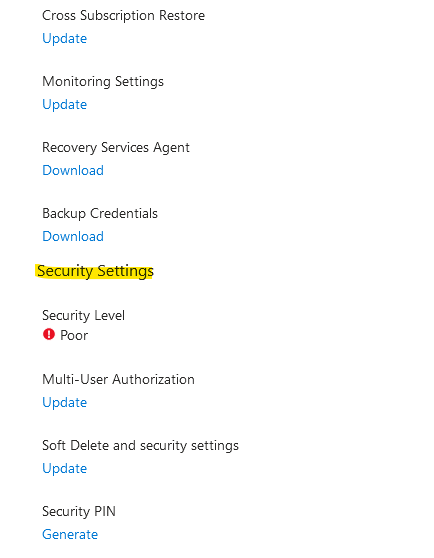The height and width of the screenshot is (558, 434).
Task: Generate a Security PIN
Action: tap(70, 534)
